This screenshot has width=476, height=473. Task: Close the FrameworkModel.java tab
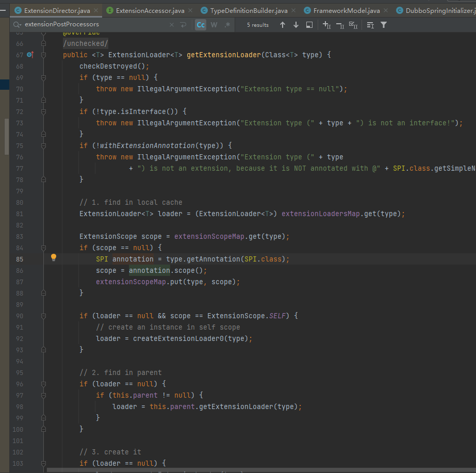[386, 10]
